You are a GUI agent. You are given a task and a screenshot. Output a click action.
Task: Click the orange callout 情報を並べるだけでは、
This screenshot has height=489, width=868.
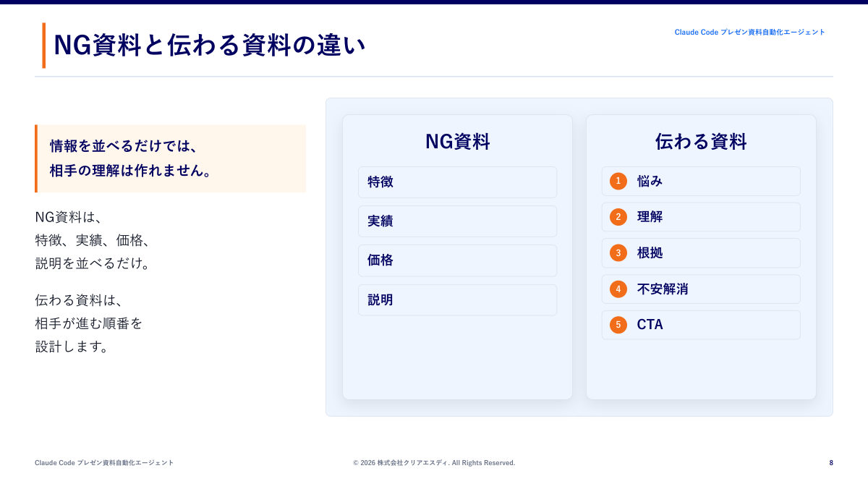point(124,146)
